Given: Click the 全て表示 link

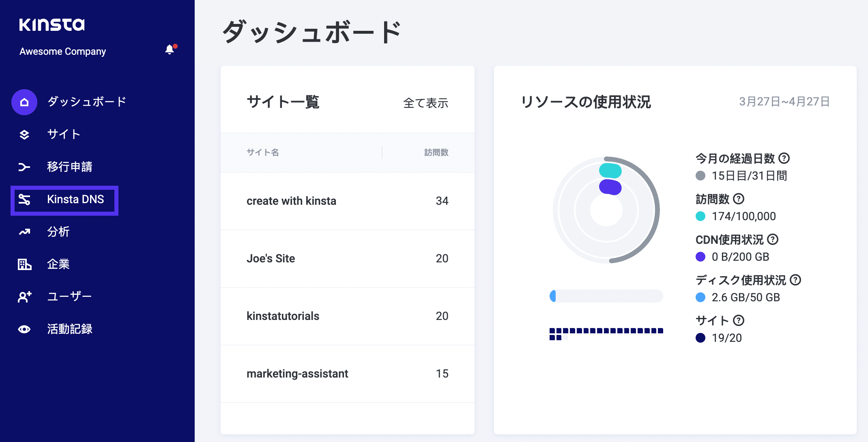Looking at the screenshot, I should click(x=425, y=103).
